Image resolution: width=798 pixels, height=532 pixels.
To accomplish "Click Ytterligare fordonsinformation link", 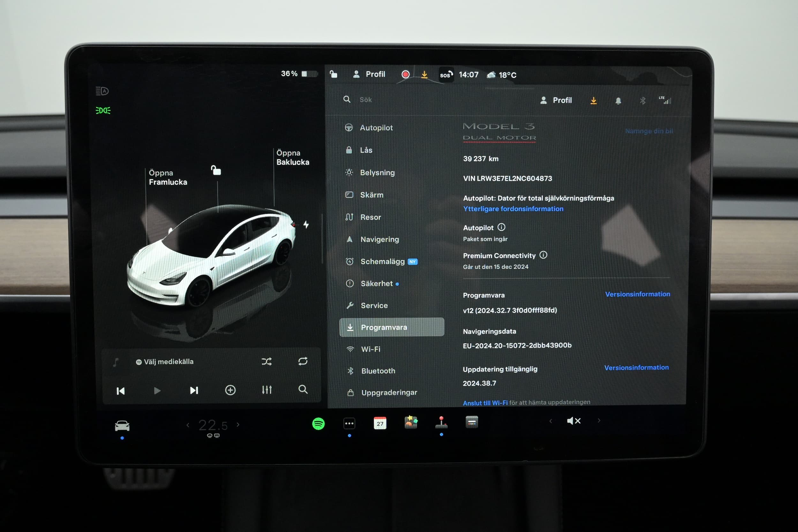I will (513, 209).
